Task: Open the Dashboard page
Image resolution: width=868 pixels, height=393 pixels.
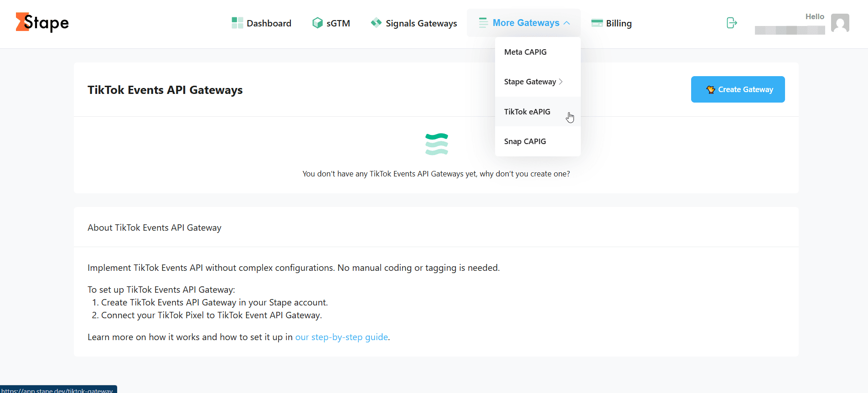Action: point(262,23)
